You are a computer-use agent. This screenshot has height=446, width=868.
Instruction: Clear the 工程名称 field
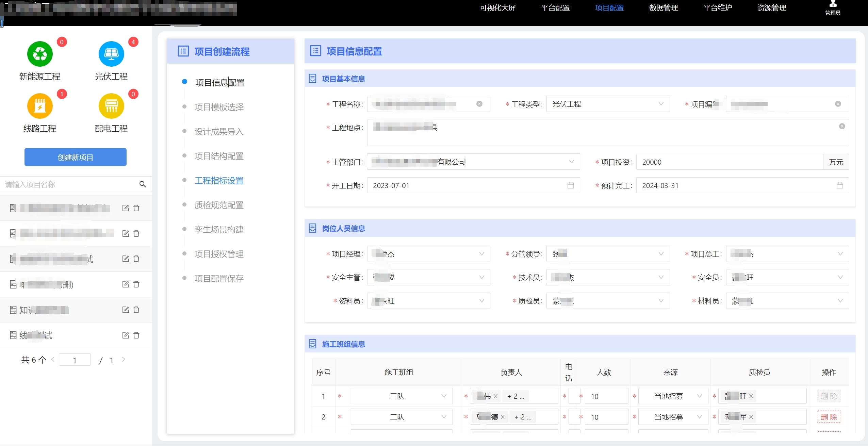[x=479, y=104]
